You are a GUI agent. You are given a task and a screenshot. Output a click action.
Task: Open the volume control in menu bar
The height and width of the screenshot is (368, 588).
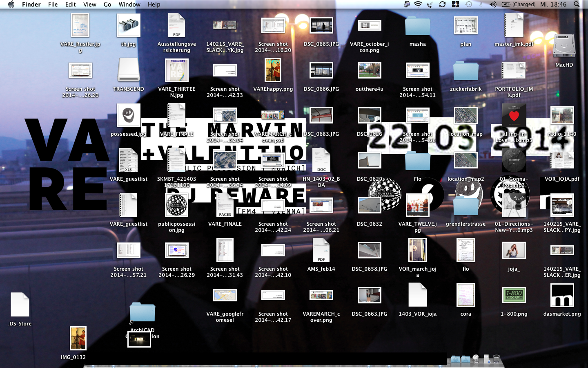click(493, 4)
